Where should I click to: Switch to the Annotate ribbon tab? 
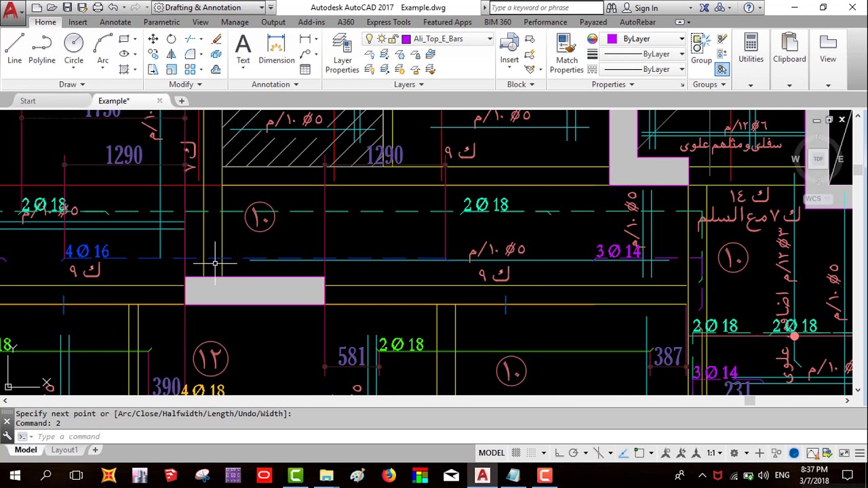tap(115, 22)
